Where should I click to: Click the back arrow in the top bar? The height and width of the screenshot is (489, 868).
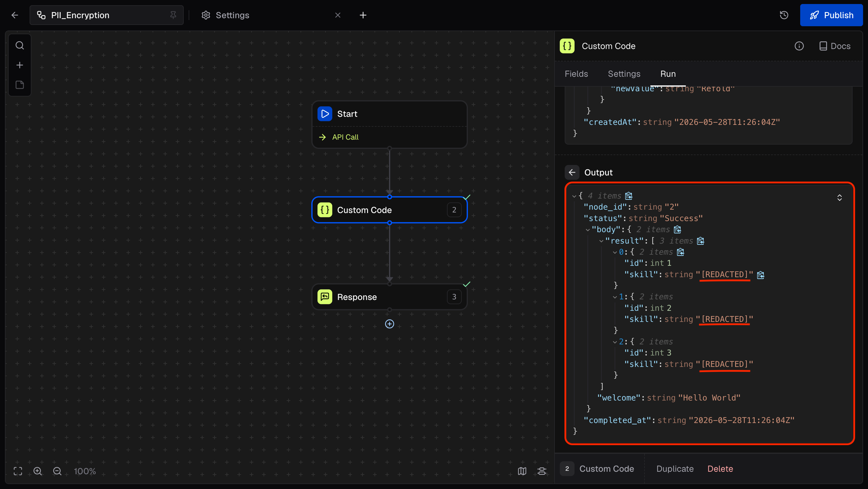[14, 15]
